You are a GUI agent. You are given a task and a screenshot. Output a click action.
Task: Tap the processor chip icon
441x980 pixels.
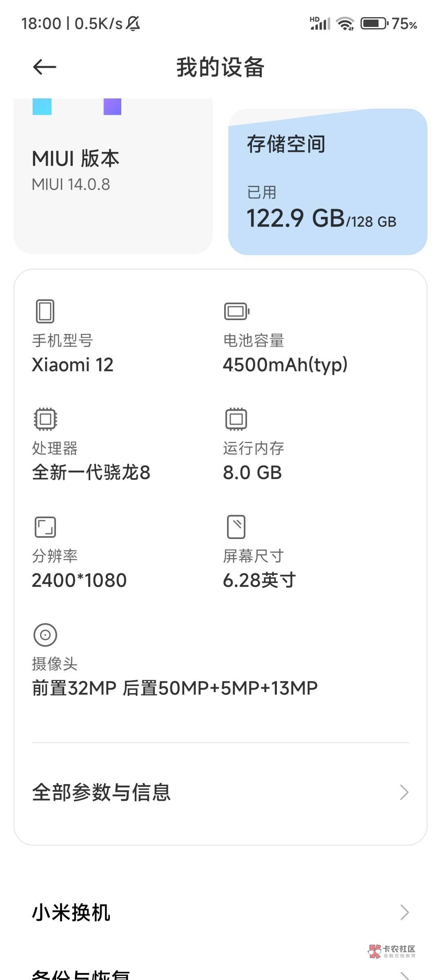[x=45, y=419]
